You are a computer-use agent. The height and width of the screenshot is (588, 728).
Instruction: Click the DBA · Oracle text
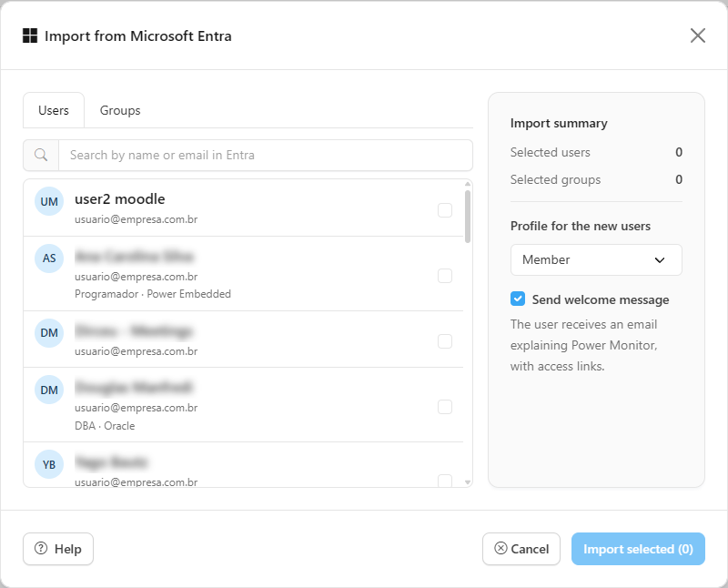[105, 426]
